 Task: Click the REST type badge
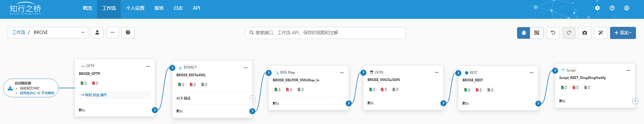(x=471, y=73)
